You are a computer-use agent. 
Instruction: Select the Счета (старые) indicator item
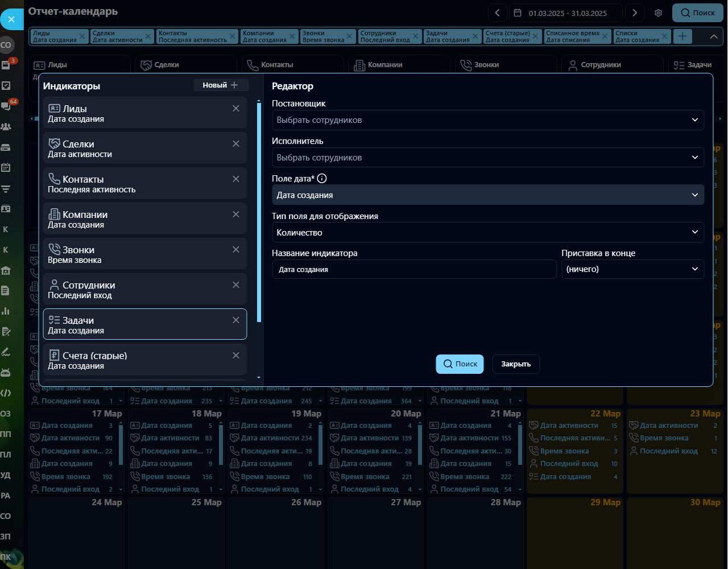pos(136,360)
